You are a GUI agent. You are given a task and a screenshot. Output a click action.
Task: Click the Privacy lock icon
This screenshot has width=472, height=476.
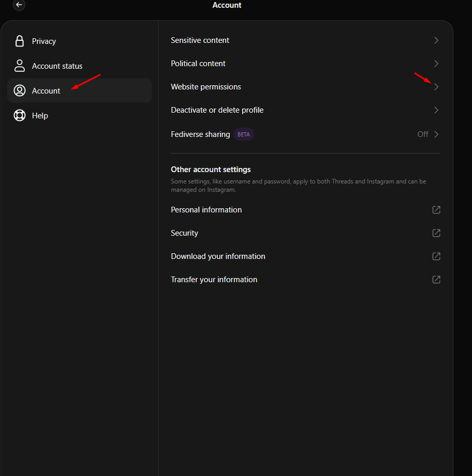(x=20, y=41)
